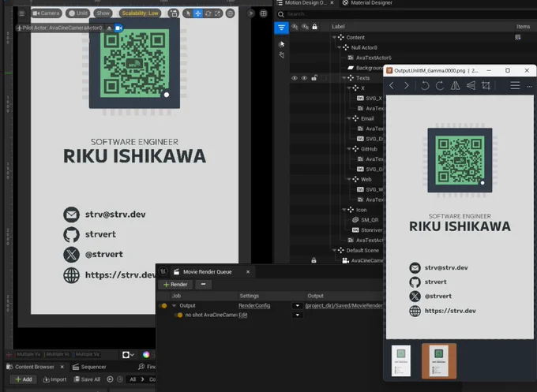Toggle the Output job enable switch
537x392 pixels.
click(163, 306)
